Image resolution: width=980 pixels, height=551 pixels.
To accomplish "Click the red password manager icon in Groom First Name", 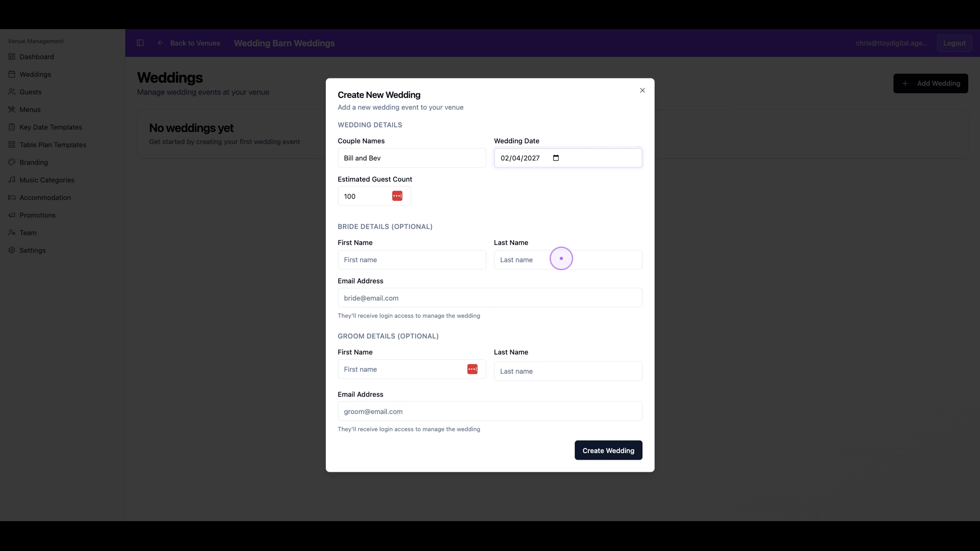I will [472, 369].
